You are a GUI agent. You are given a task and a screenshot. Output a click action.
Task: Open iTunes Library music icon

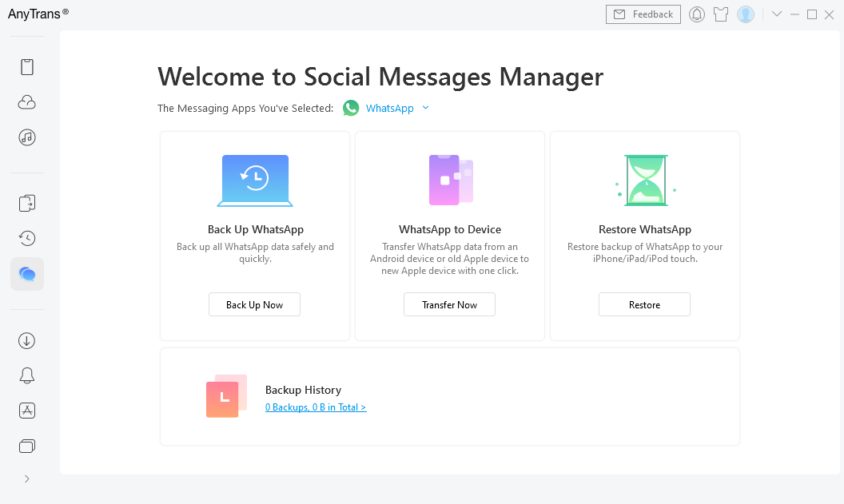click(x=27, y=137)
